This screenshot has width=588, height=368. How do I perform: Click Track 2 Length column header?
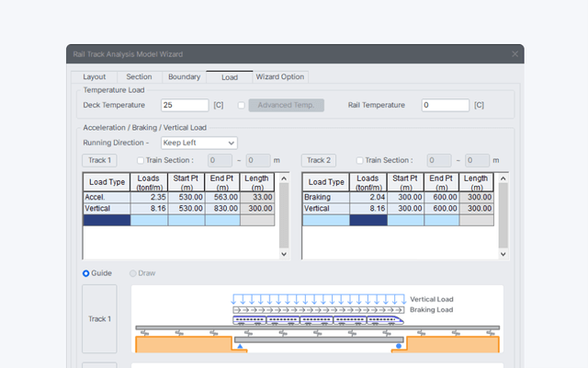476,182
